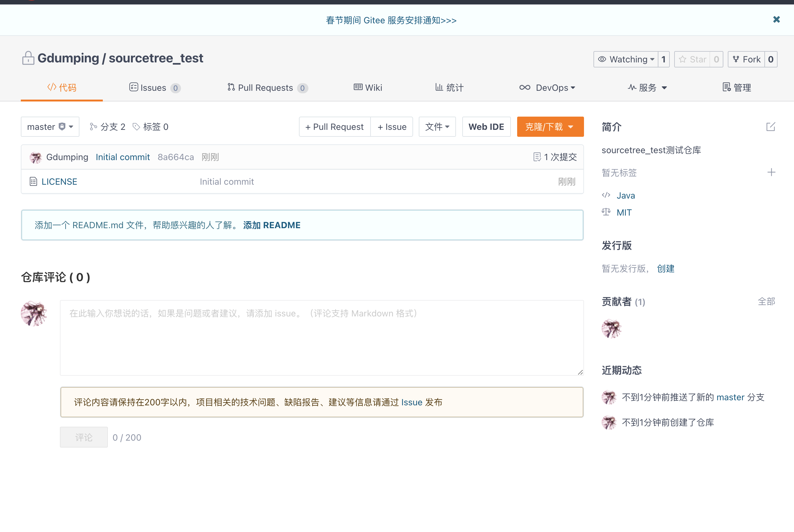
Task: Click the contributor avatar under 贡献者
Action: (x=611, y=328)
